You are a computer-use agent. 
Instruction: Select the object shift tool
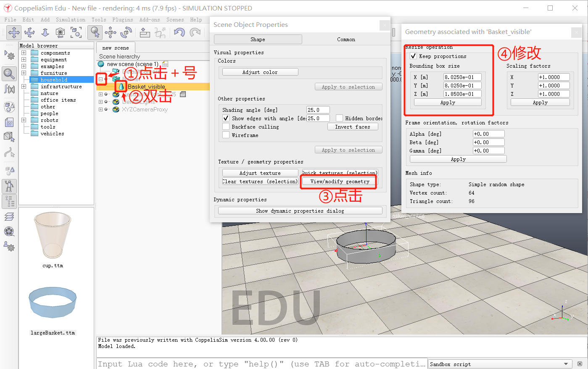[x=111, y=33]
